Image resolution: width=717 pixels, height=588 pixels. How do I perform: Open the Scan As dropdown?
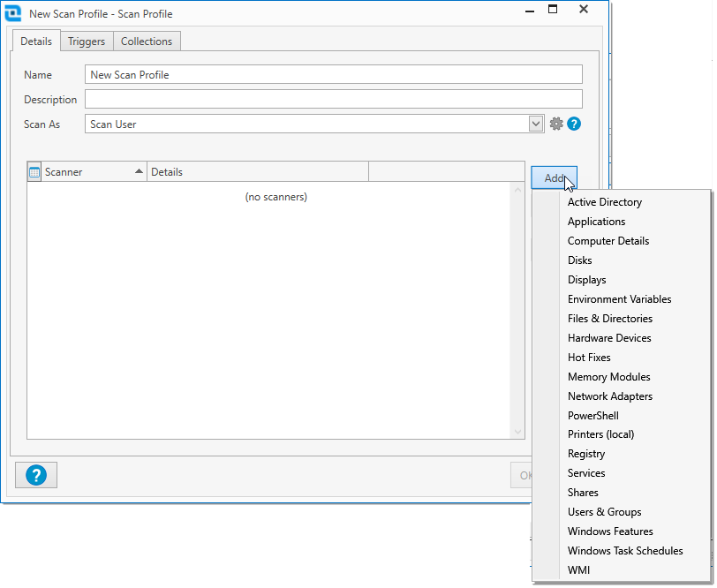[537, 124]
